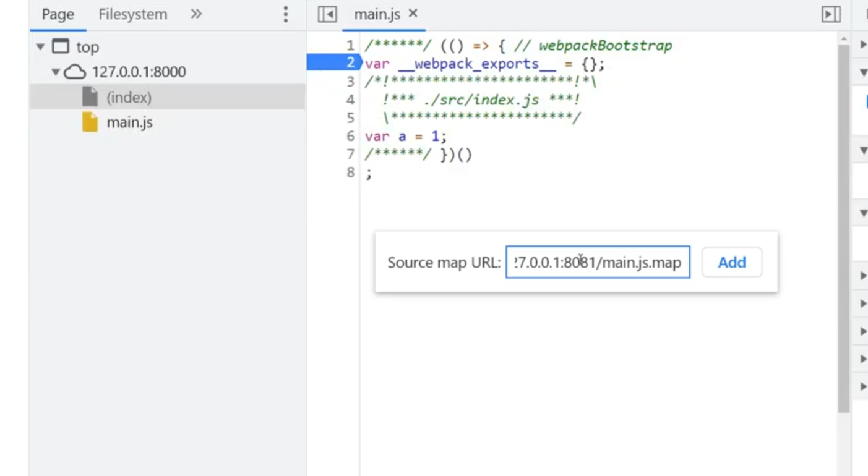This screenshot has height=476, width=868.
Task: Click the gray (index) document icon
Action: click(90, 97)
